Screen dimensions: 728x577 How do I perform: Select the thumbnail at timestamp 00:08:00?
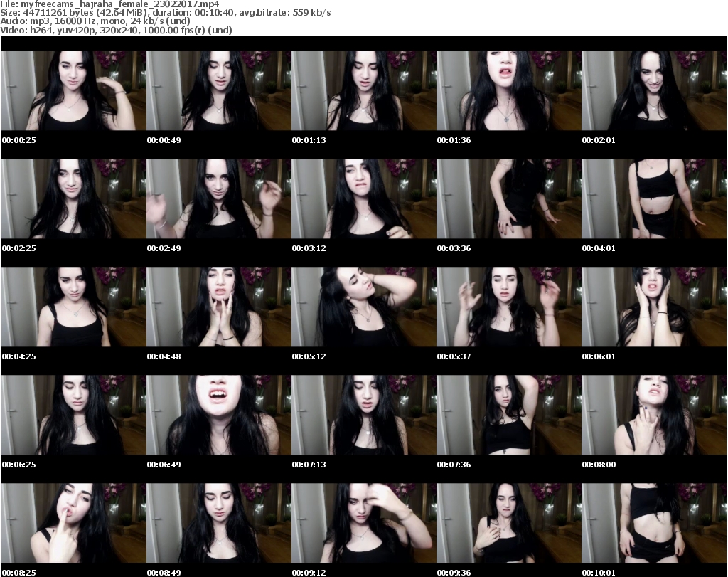[x=654, y=415]
